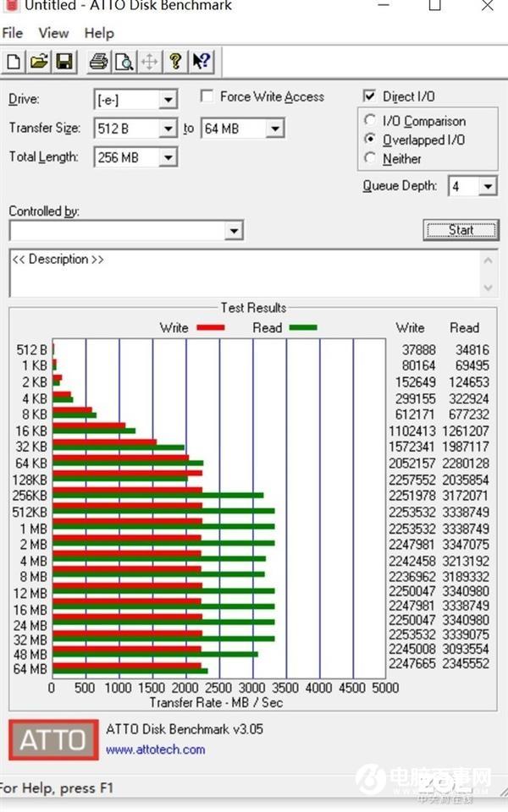Image resolution: width=508 pixels, height=812 pixels.
Task: Open the File menu
Action: [13, 33]
